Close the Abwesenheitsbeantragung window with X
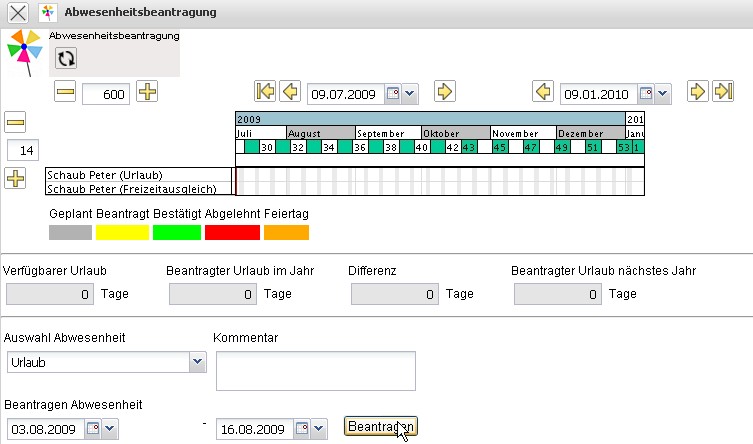 point(18,12)
